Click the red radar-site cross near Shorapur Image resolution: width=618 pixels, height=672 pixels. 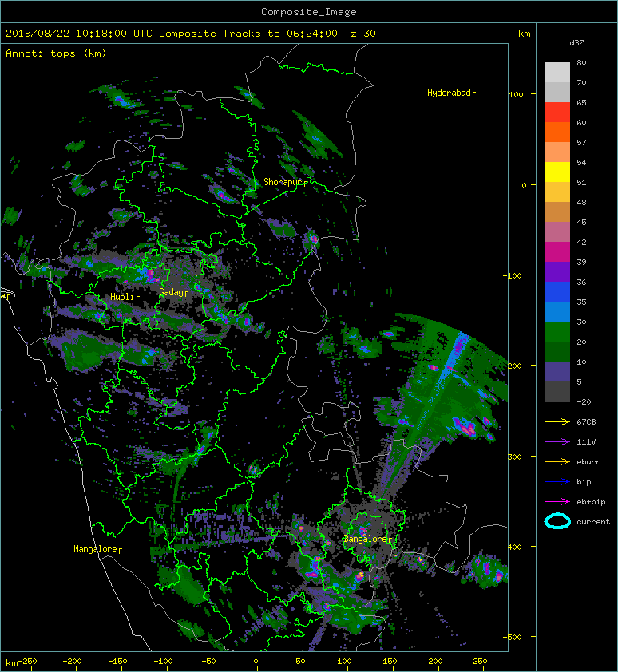271,200
